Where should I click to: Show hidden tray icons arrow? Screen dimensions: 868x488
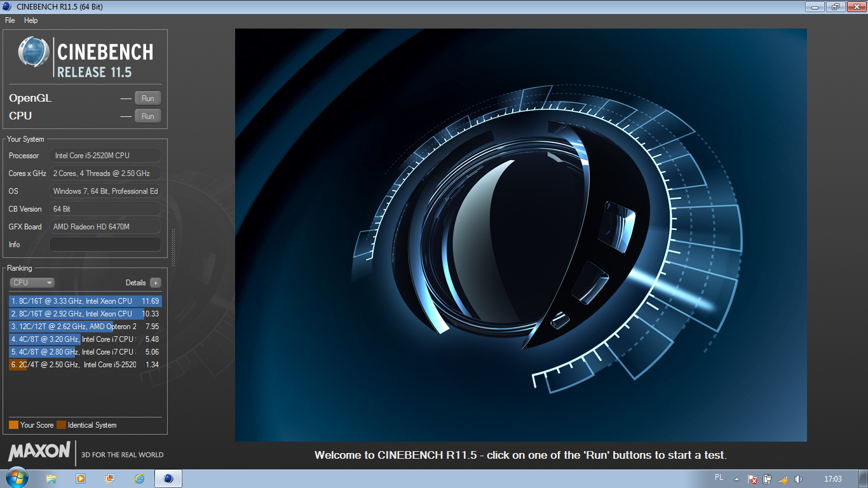pos(736,479)
